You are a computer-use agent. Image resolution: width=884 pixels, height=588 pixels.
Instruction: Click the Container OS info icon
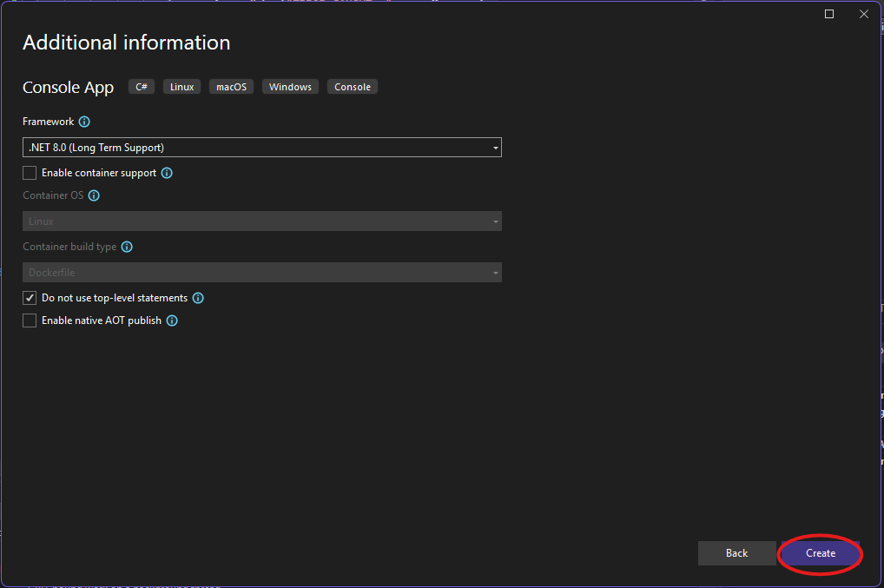pyautogui.click(x=94, y=195)
